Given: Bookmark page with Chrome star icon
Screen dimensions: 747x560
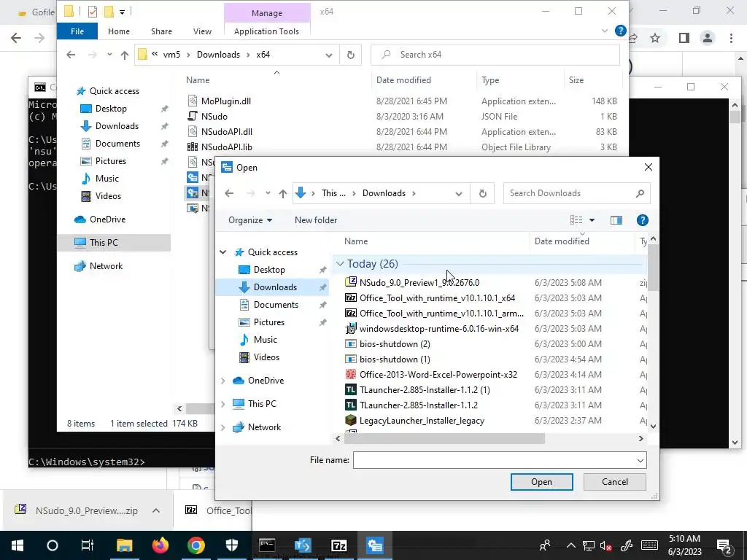Looking at the screenshot, I should tap(655, 38).
